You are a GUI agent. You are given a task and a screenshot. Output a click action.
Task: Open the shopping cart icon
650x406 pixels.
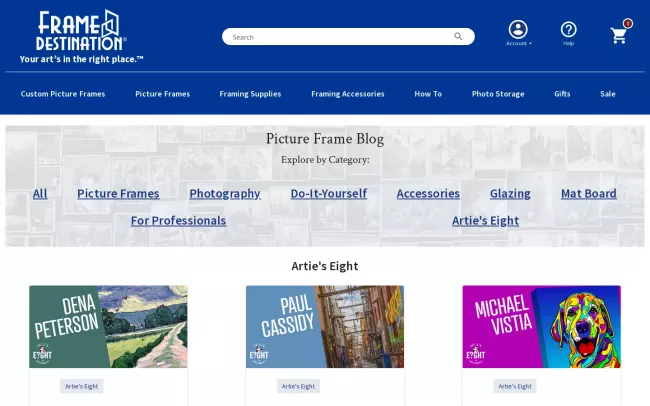click(x=618, y=36)
